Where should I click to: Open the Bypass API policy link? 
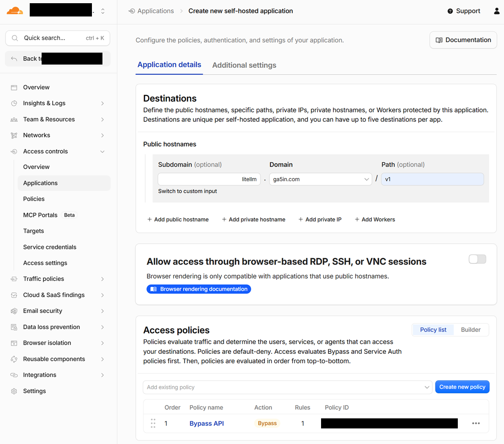[x=207, y=423]
